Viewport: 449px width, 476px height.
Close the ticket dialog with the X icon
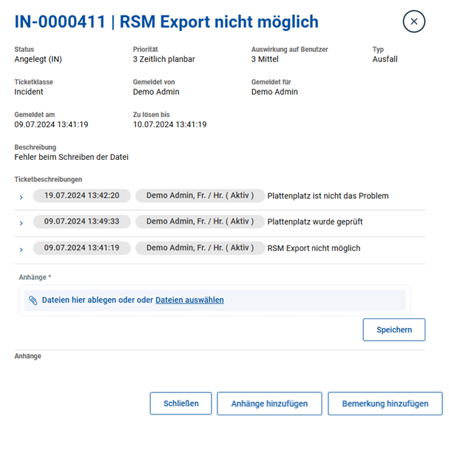click(413, 21)
